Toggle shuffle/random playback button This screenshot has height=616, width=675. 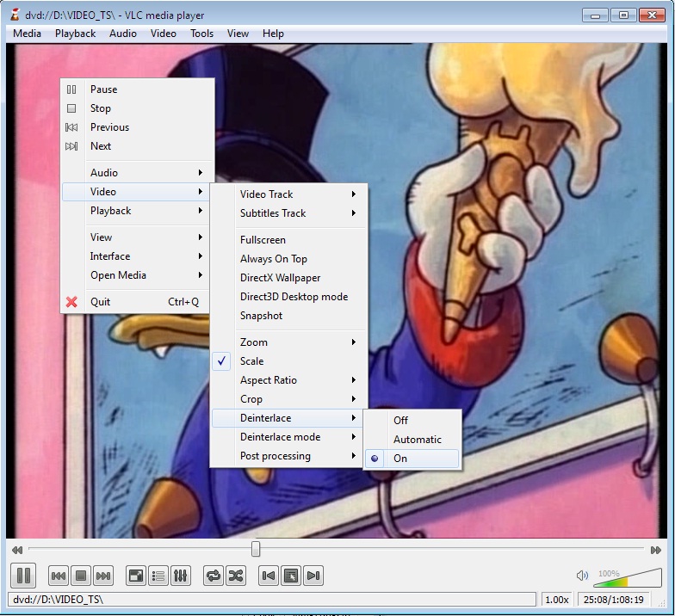236,576
